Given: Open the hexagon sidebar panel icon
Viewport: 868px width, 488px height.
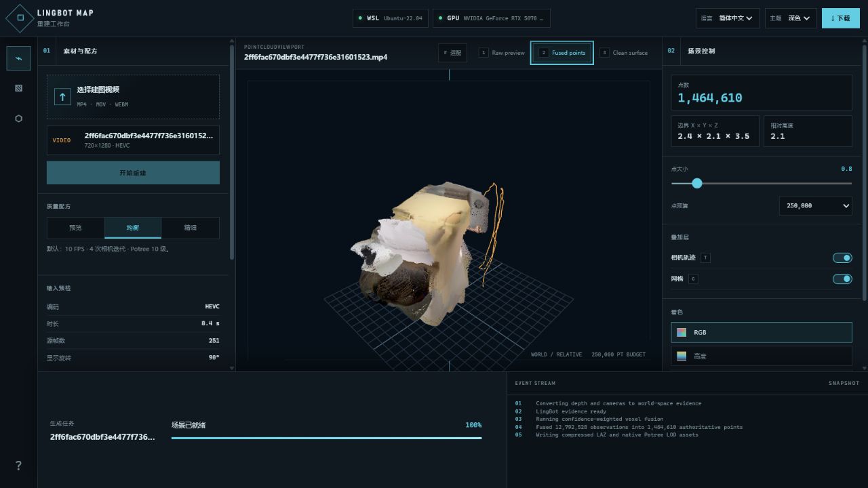Looking at the screenshot, I should coord(19,119).
